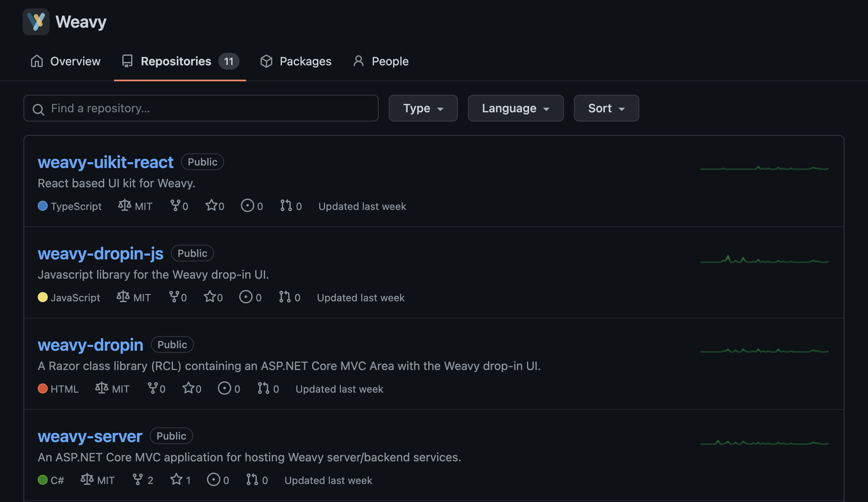Click the People tab icon
The width and height of the screenshot is (868, 502).
coord(359,60)
